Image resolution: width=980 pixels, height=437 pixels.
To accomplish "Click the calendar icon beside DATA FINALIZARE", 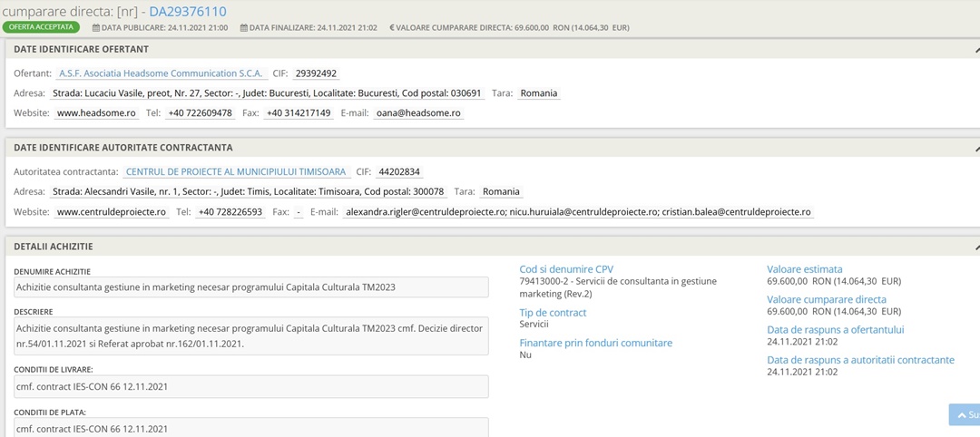I will [x=244, y=27].
